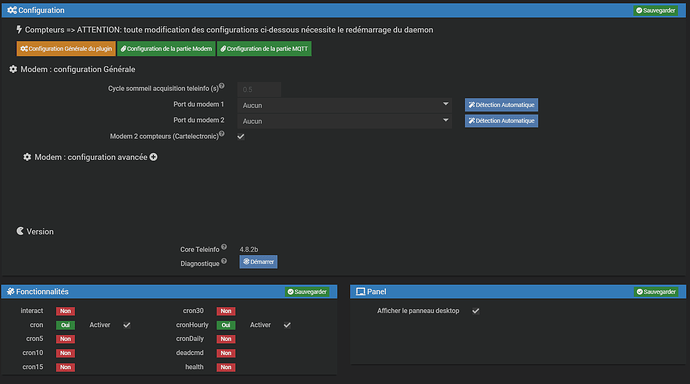Switch to Configuration de la partie Modem tab
Screen dimensions: 690x384
[x=166, y=49]
